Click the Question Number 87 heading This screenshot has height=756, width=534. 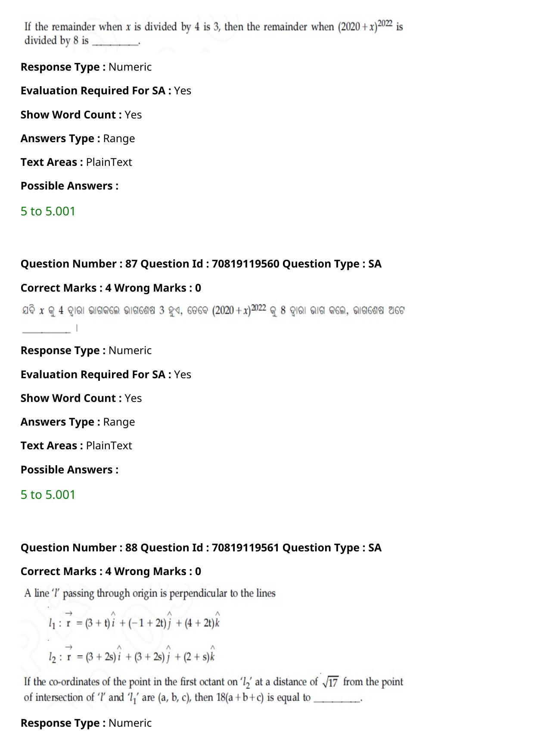[201, 264]
